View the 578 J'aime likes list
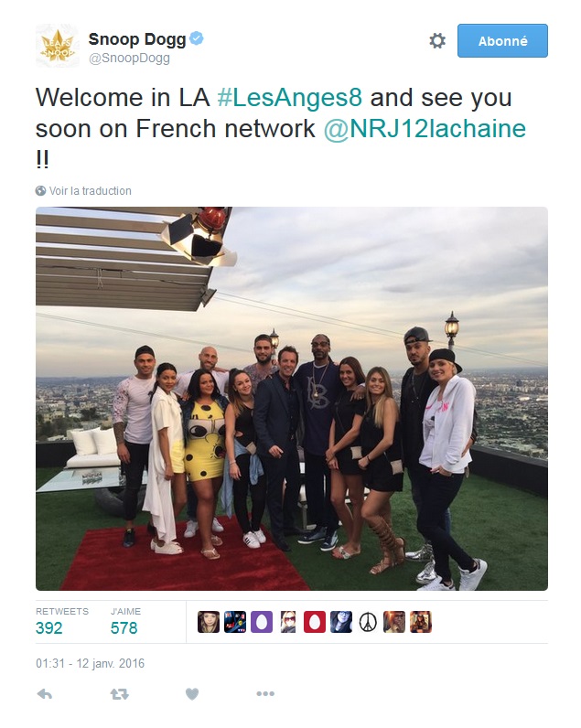The height and width of the screenshot is (728, 581). tap(125, 622)
